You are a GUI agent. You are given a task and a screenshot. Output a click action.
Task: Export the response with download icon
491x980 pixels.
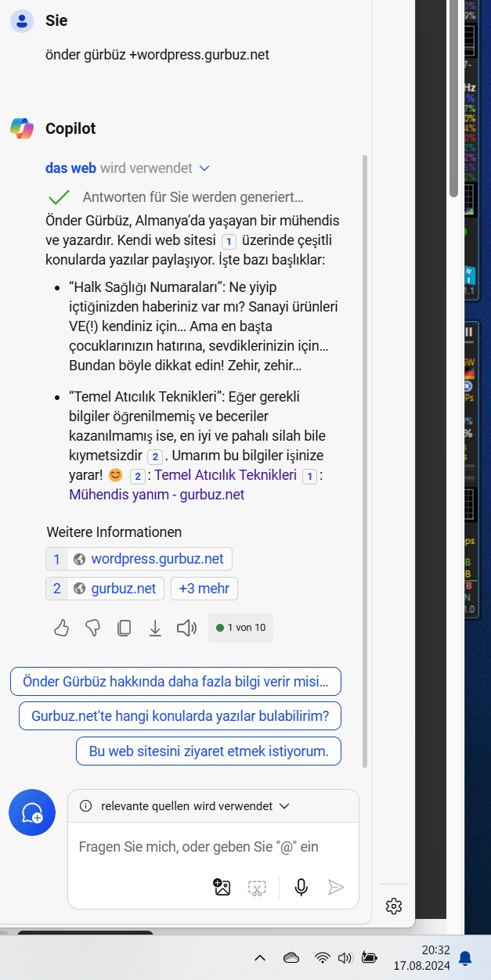coord(155,628)
